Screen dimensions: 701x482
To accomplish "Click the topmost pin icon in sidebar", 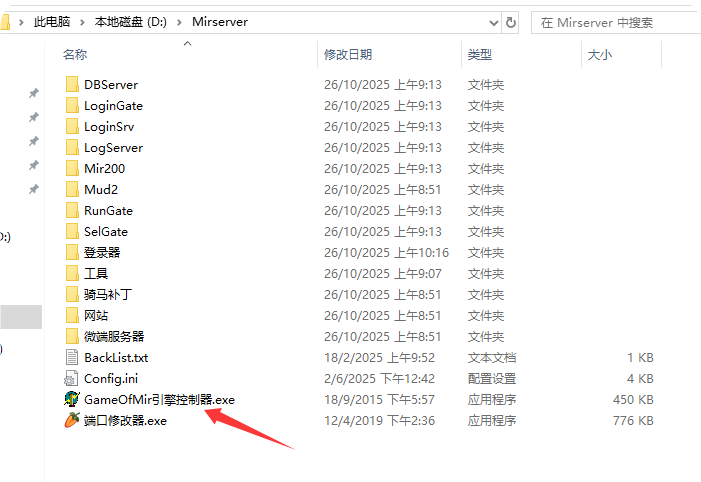I will (x=33, y=93).
